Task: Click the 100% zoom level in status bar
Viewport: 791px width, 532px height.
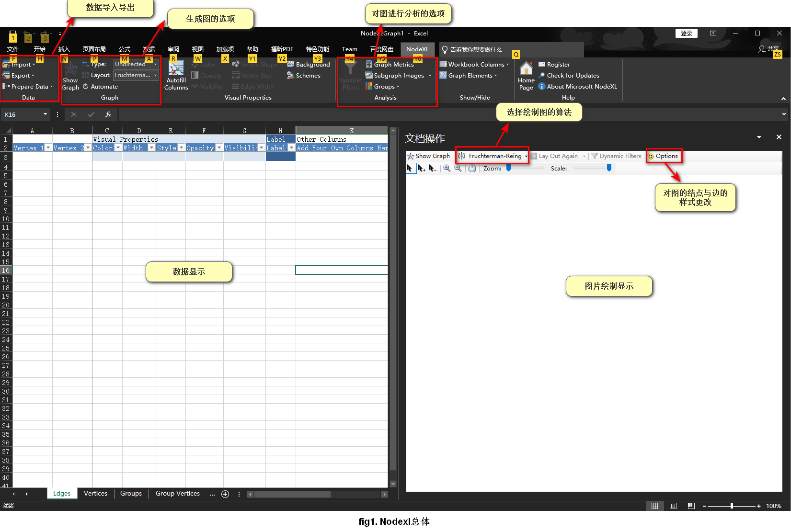Action: point(774,506)
